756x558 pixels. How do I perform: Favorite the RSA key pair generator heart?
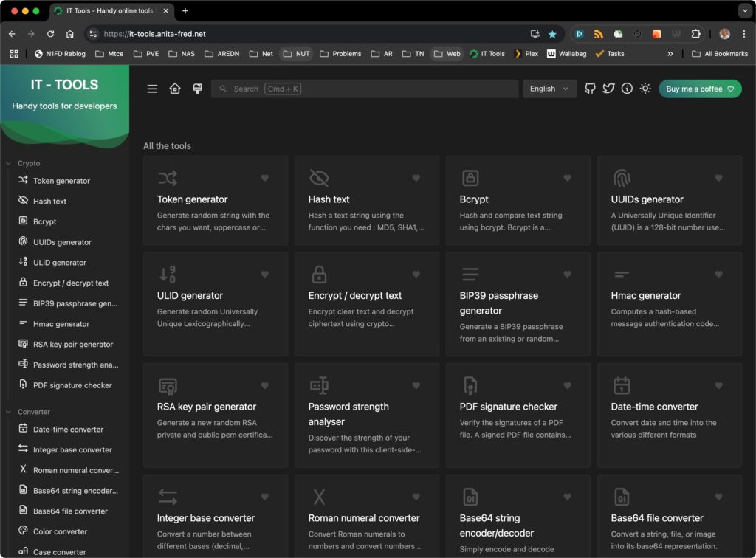(265, 385)
